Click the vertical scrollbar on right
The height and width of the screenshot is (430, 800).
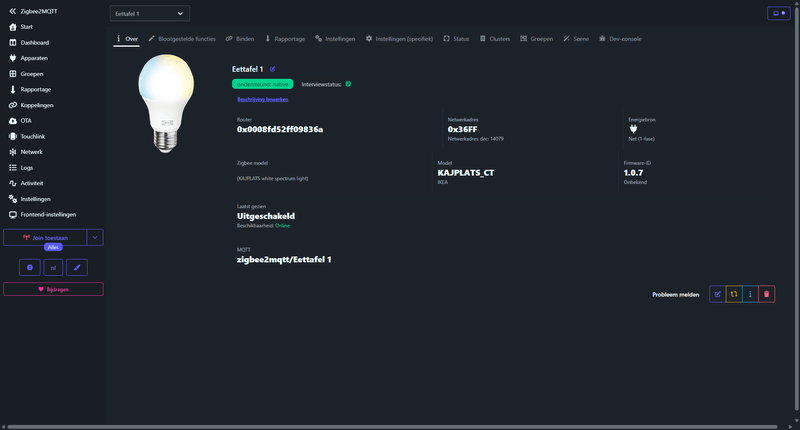(797, 208)
